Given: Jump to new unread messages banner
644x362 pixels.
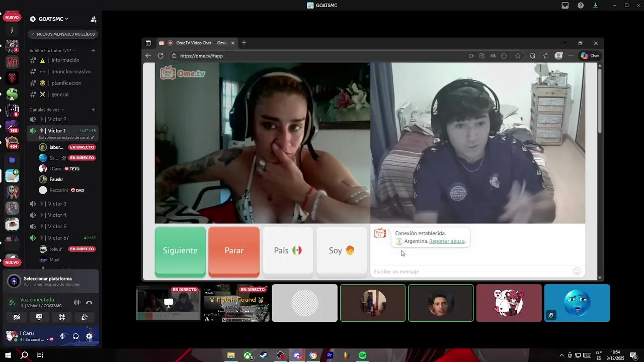Looking at the screenshot, I should [x=63, y=34].
